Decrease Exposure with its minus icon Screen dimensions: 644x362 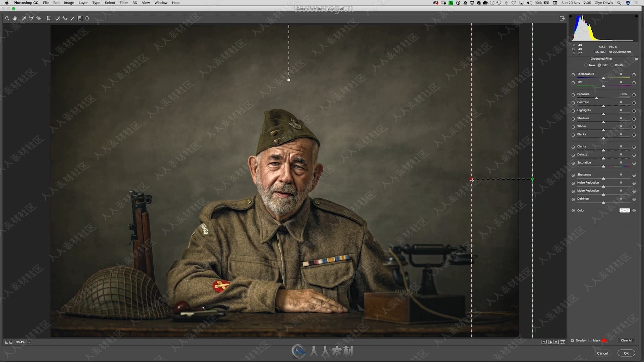(x=573, y=95)
